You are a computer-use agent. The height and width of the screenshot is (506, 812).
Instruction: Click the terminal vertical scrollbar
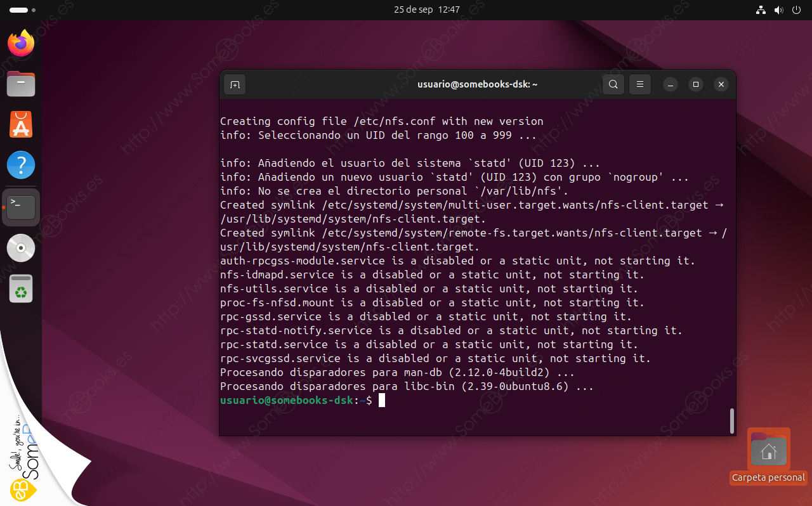click(731, 420)
